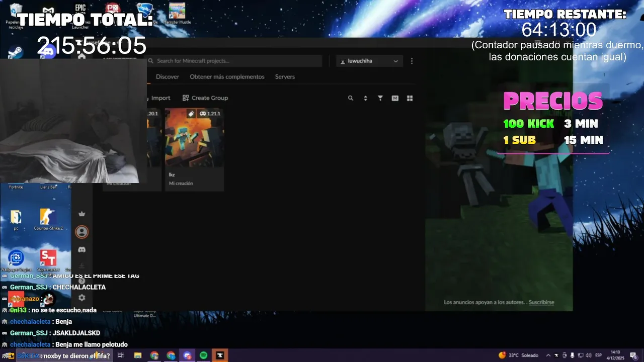Open Obtener más complementos tab
The height and width of the screenshot is (362, 644).
(227, 77)
